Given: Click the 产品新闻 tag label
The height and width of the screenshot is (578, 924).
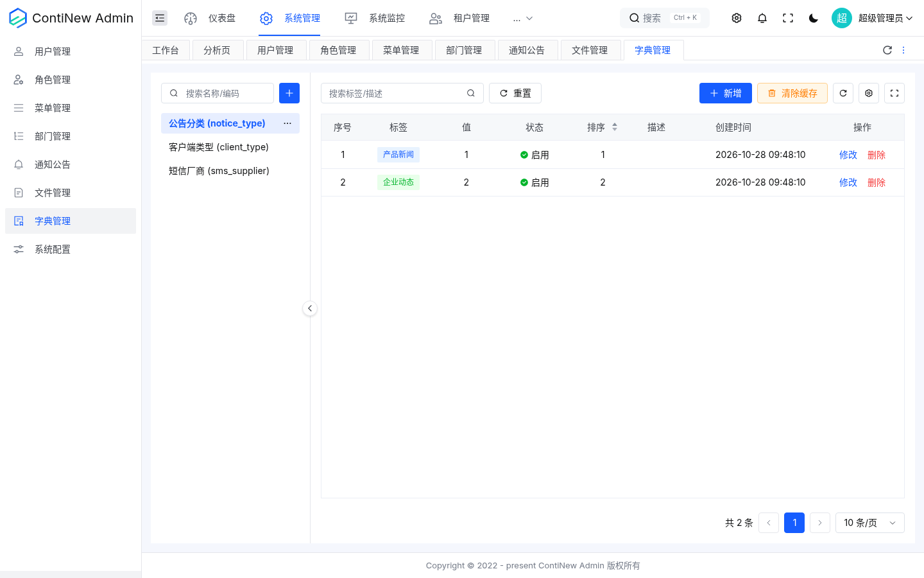Looking at the screenshot, I should [x=398, y=155].
